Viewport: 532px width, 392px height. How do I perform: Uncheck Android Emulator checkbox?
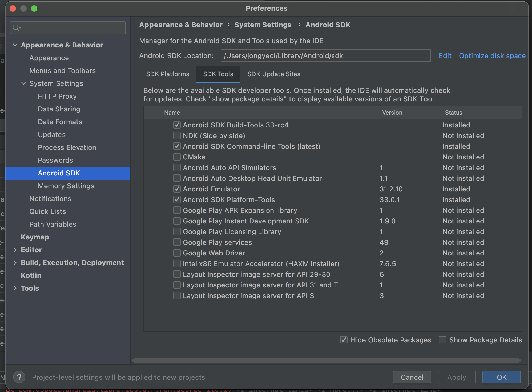pyautogui.click(x=177, y=189)
